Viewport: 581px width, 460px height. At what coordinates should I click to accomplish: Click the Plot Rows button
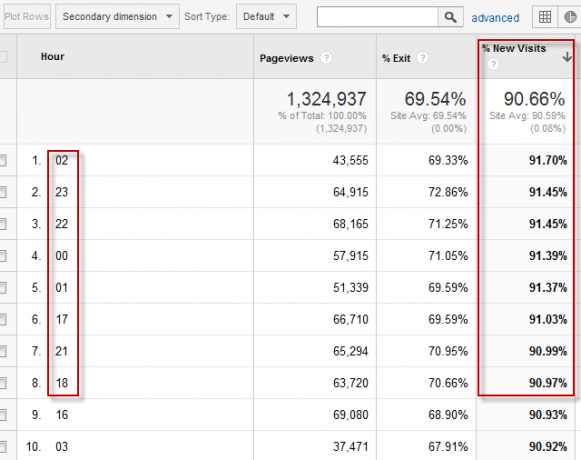pos(26,17)
